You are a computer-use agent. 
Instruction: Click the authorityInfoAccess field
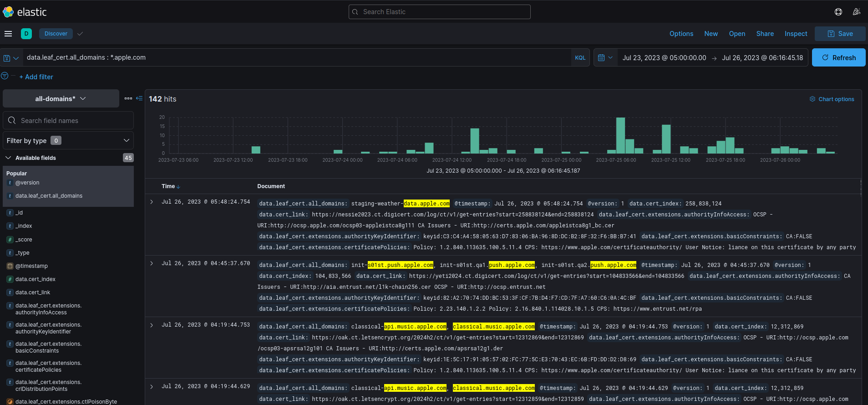[x=48, y=309]
